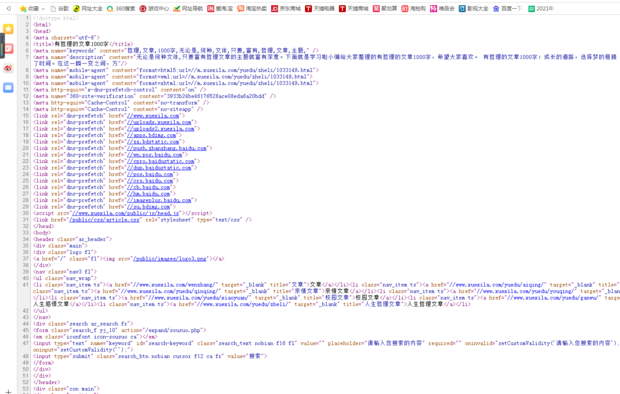Click the x-dns-prefetch-control meta line
Image resolution: width=620 pixels, height=394 pixels.
119,90
